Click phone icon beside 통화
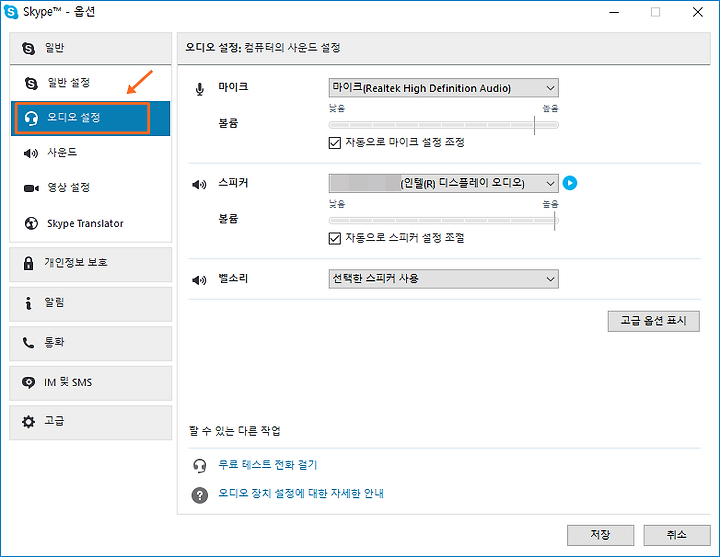Image resolution: width=720 pixels, height=557 pixels. (x=28, y=343)
